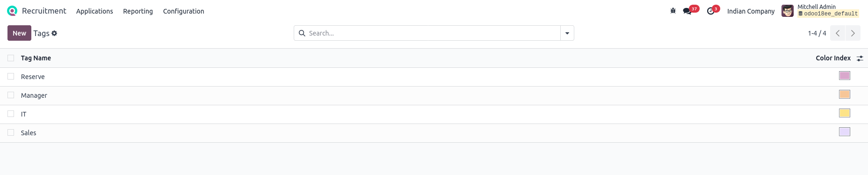The image size is (868, 175).
Task: Expand the search options dropdown arrow
Action: click(x=567, y=33)
